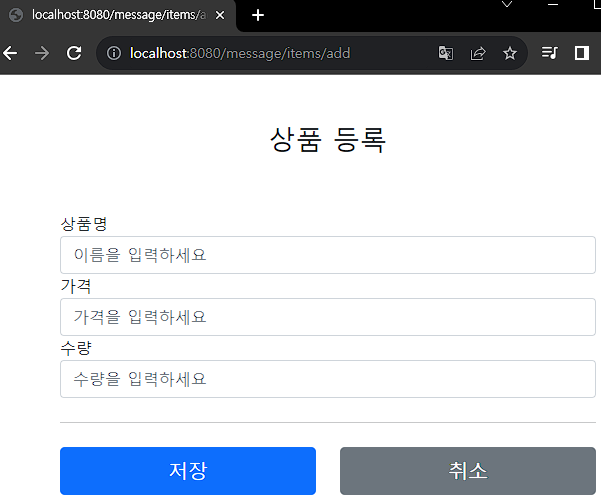The height and width of the screenshot is (501, 601).
Task: Open the Google Translate icon
Action: click(x=446, y=53)
